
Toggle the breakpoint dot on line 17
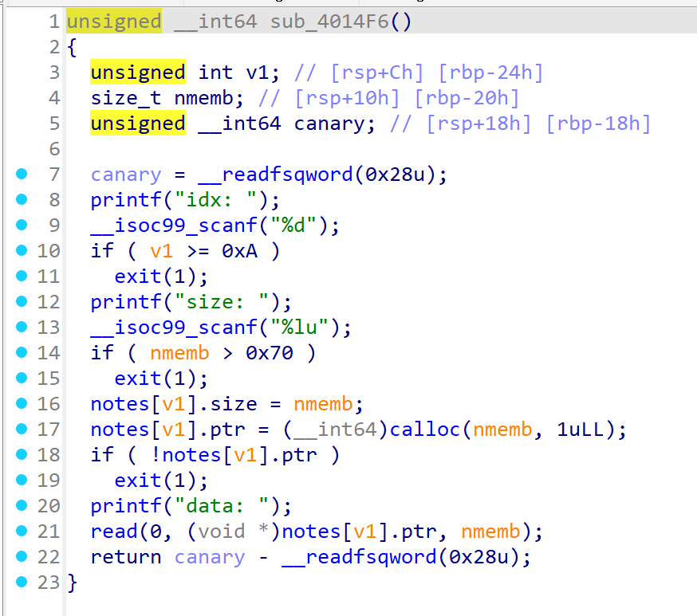(21, 430)
